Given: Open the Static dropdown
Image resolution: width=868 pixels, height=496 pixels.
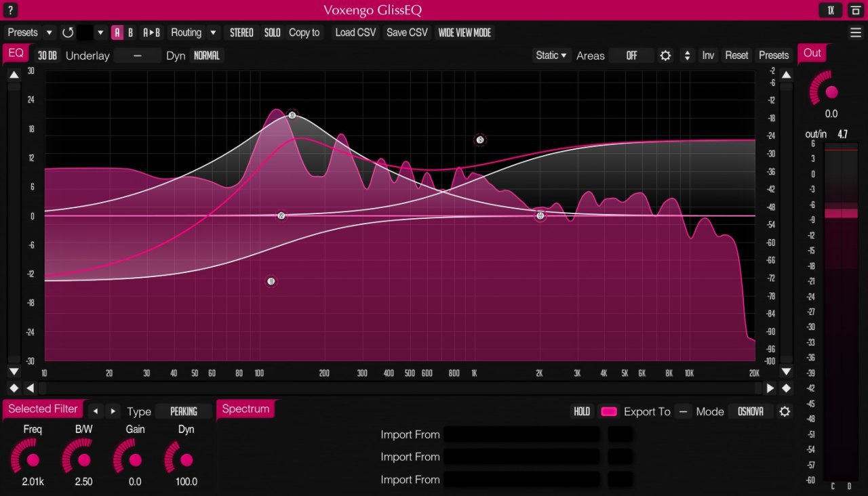Looking at the screenshot, I should tap(551, 56).
